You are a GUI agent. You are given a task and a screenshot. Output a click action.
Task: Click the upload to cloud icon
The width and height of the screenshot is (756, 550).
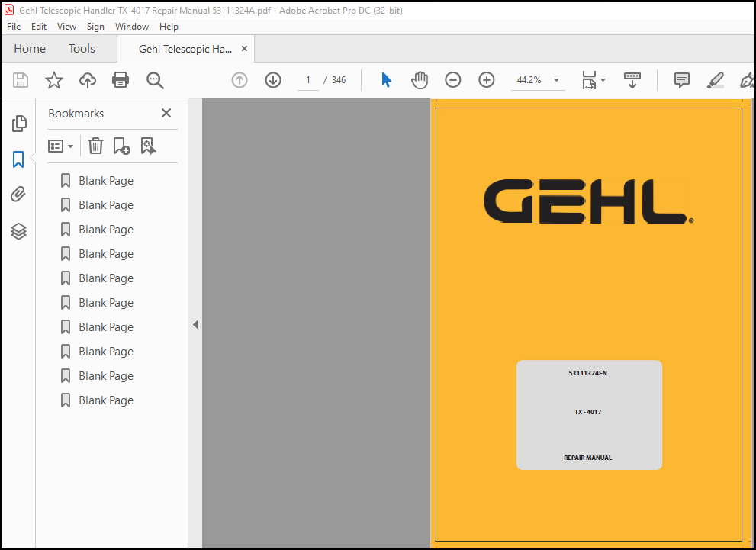87,80
